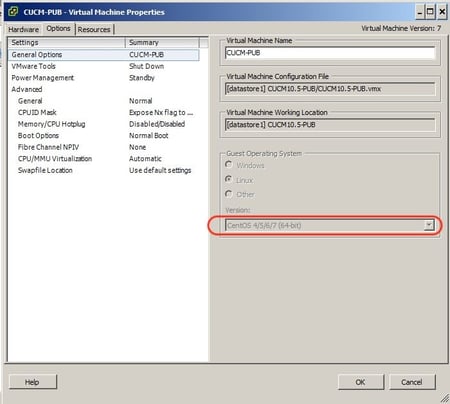Click the Cancel button
The image size is (450, 404).
pos(412,382)
